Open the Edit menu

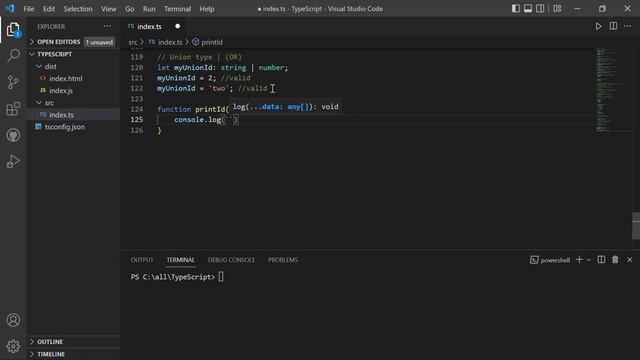pyautogui.click(x=49, y=9)
